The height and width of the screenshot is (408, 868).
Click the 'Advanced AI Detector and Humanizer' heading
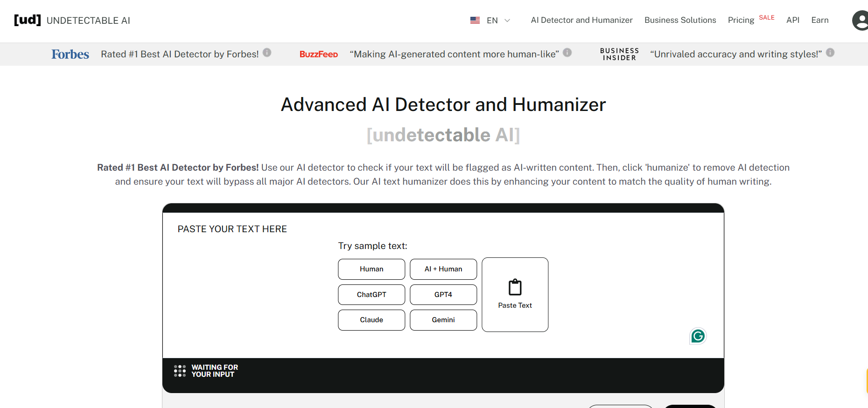[x=443, y=104]
